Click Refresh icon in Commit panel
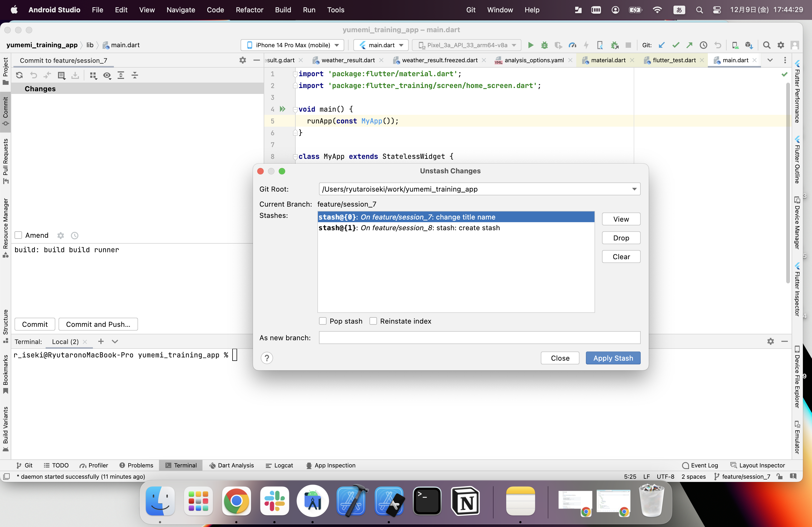The width and height of the screenshot is (812, 527). [19, 75]
